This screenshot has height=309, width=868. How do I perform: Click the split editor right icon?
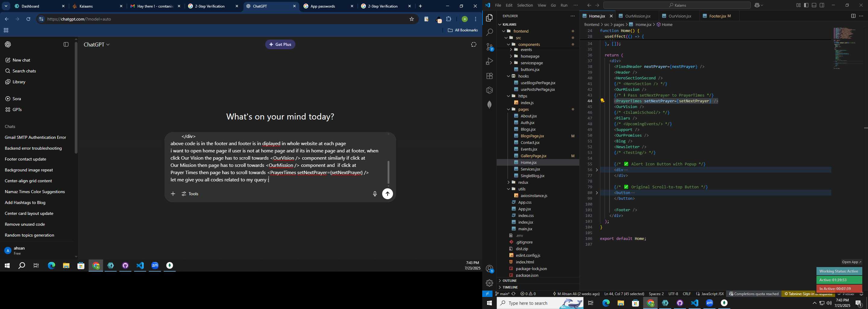coord(853,16)
